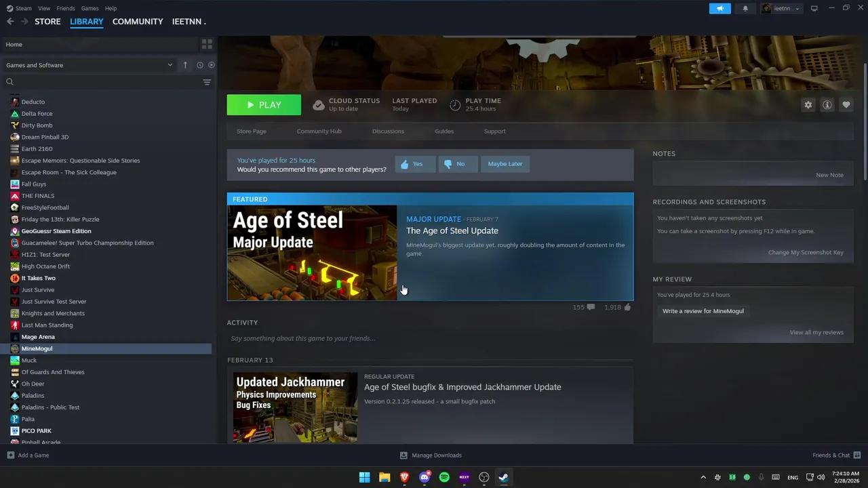Open MineMogul Store Page tab
Viewport: 868px width, 488px height.
tap(251, 131)
